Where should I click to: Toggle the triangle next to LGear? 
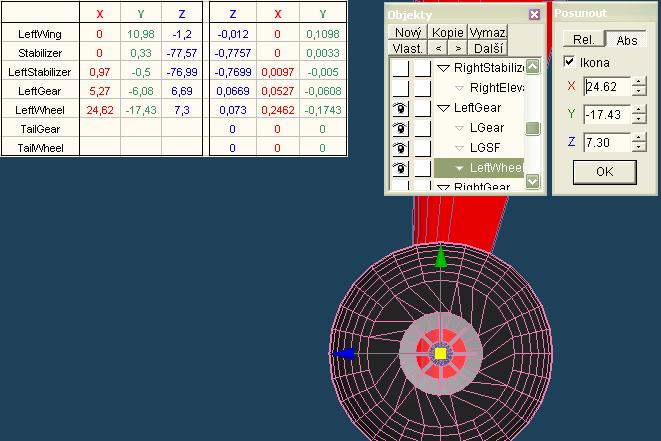(x=459, y=128)
